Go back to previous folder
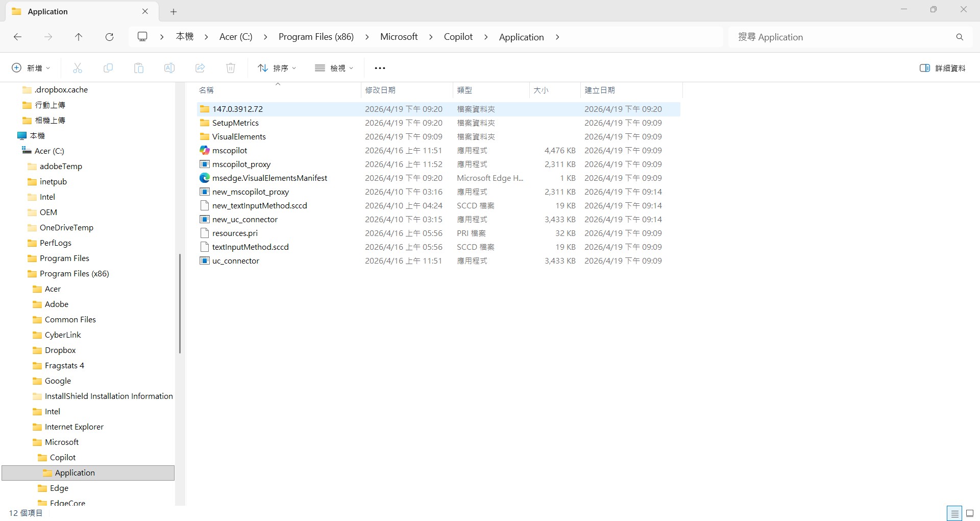This screenshot has height=521, width=980. coord(17,37)
